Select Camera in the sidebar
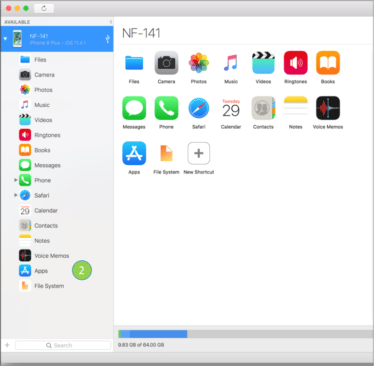Screen dimensions: 374x366 pyautogui.click(x=57, y=75)
